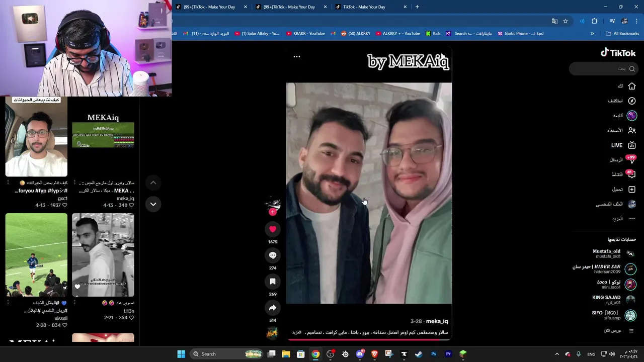Open the Gartic Phone bookmark
This screenshot has height=362, width=644.
[520, 34]
